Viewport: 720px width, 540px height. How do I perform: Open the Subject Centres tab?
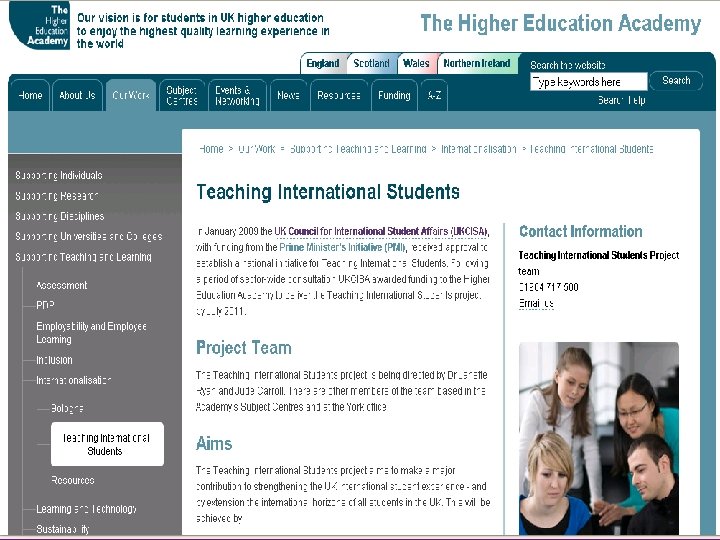click(182, 96)
